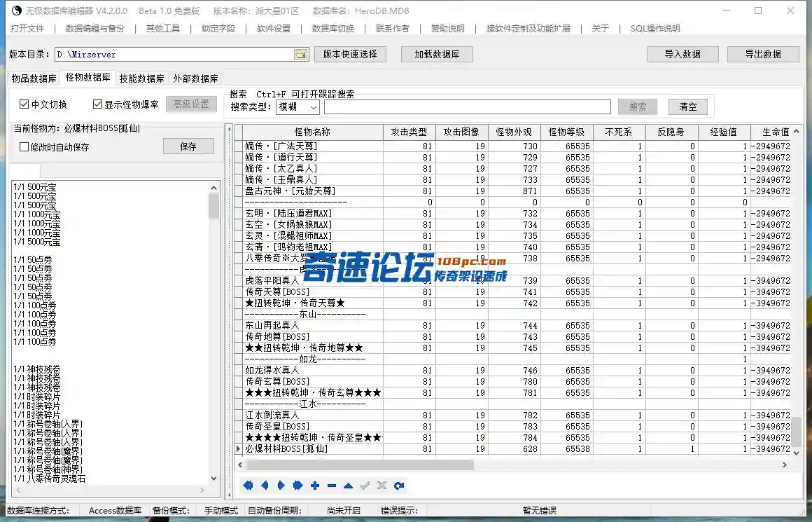Enable the 修改时自动保存 checkbox
The image size is (812, 522).
tap(24, 146)
